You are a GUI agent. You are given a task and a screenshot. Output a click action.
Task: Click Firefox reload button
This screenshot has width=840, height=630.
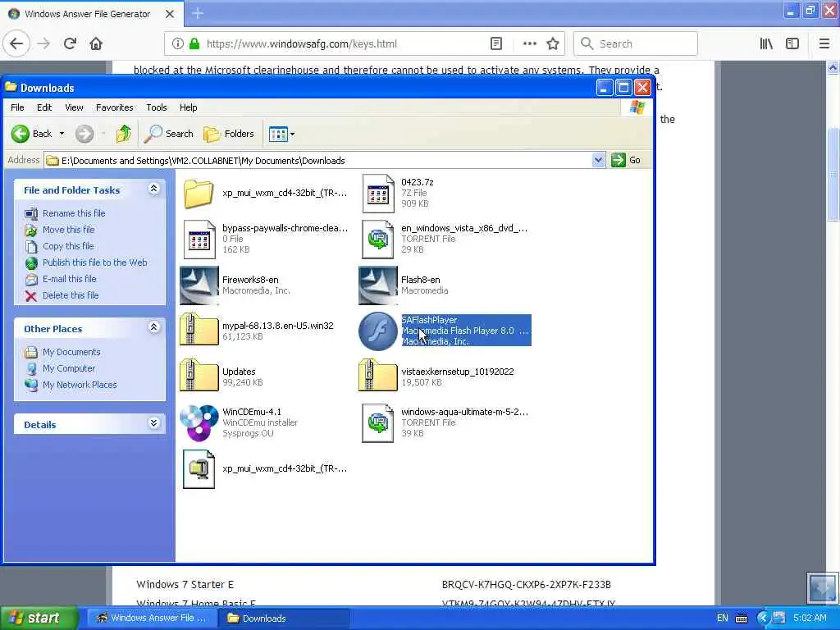point(70,43)
